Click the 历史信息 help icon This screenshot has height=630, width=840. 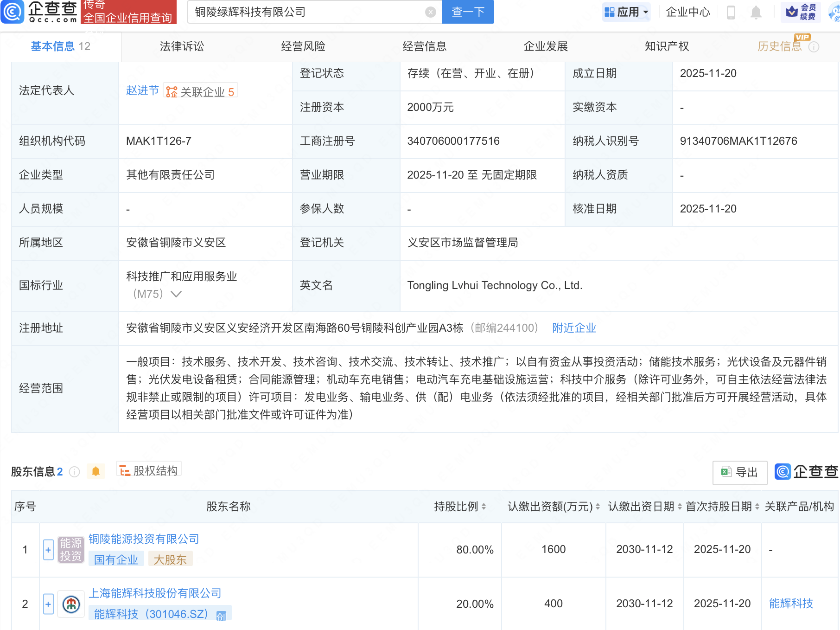click(814, 47)
